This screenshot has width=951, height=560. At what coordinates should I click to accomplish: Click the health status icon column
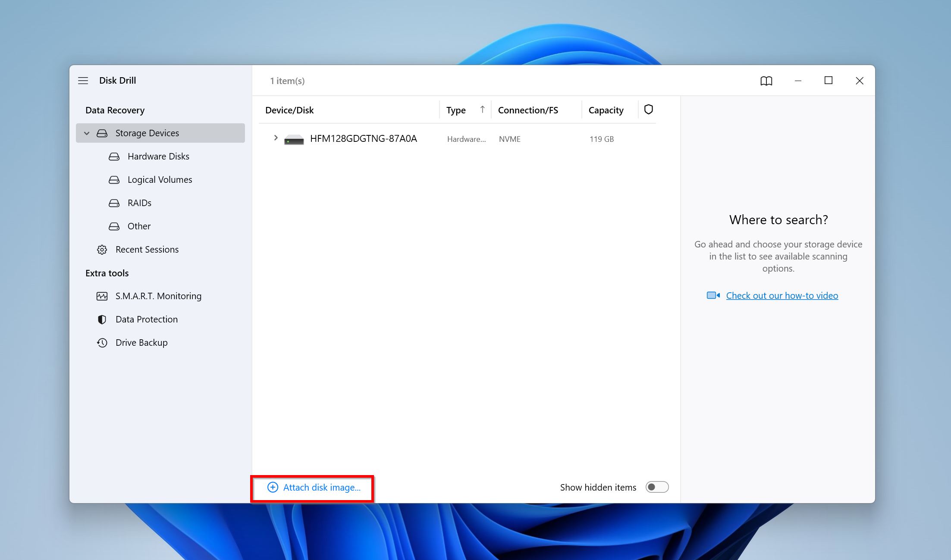point(647,109)
